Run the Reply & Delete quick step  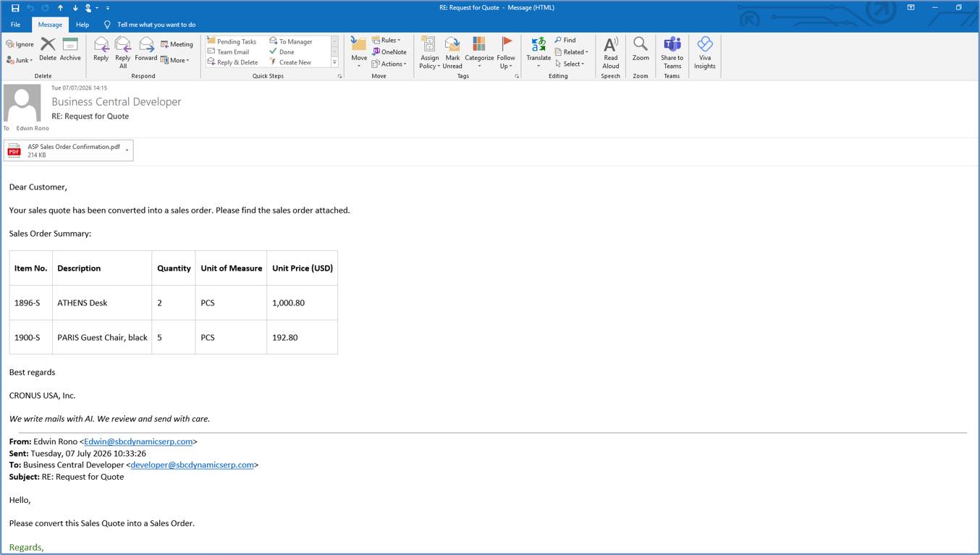coord(232,62)
